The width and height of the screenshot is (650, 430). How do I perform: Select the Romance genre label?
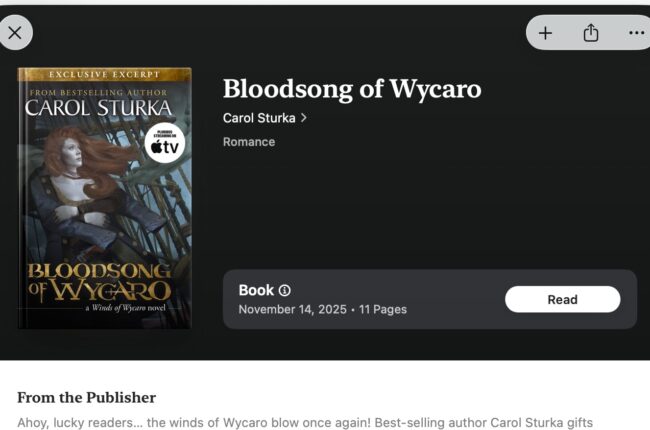click(x=249, y=142)
